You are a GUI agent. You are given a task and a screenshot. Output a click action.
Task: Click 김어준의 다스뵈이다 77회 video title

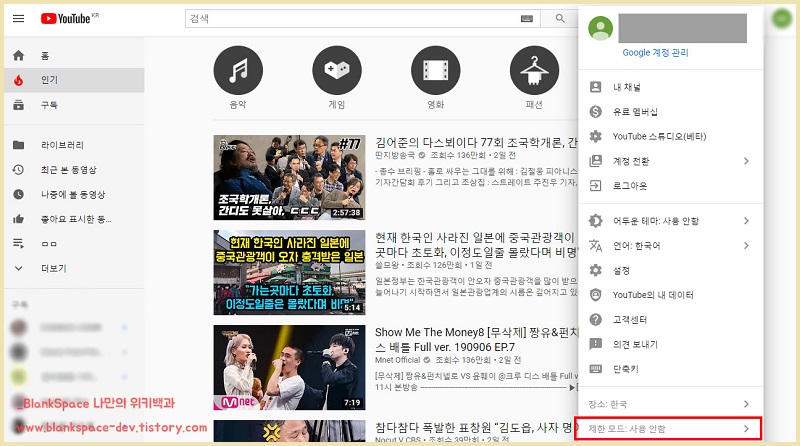click(x=477, y=142)
